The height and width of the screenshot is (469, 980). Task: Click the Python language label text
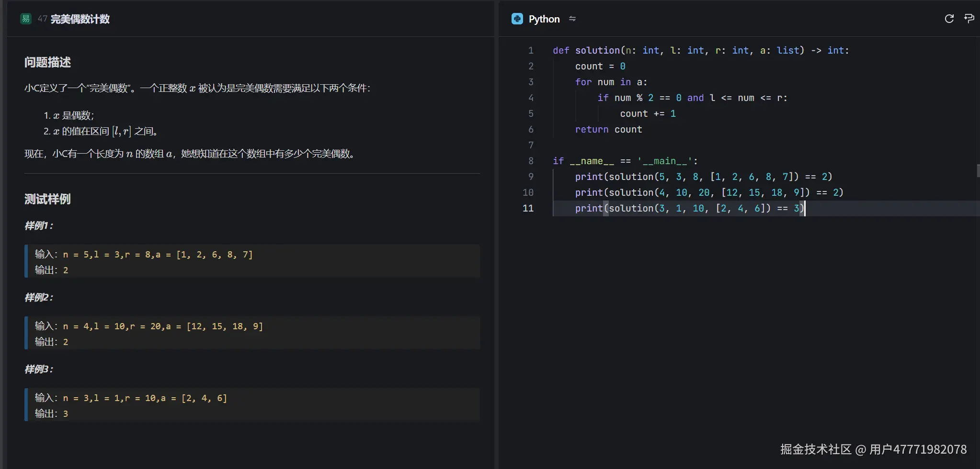[544, 19]
